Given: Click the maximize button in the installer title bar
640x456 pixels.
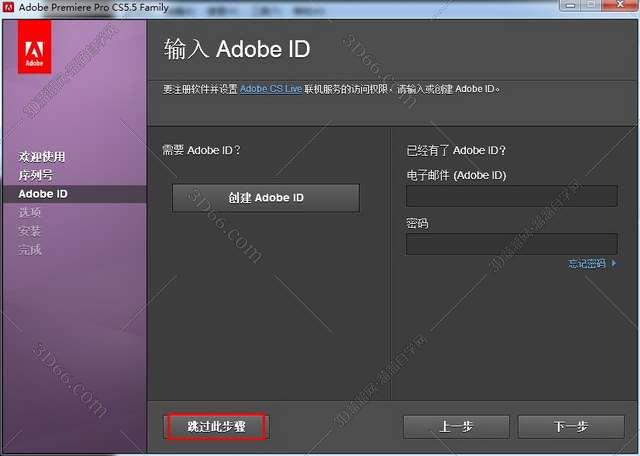Looking at the screenshot, I should (591, 5).
